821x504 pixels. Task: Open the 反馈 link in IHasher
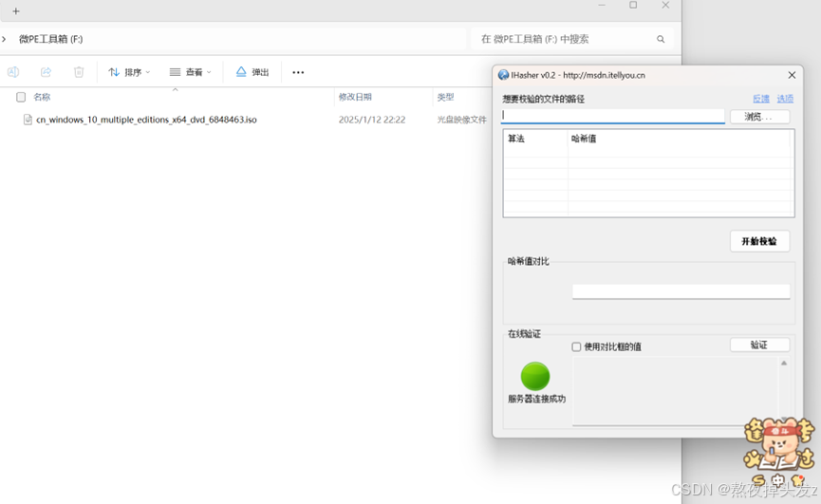[761, 99]
